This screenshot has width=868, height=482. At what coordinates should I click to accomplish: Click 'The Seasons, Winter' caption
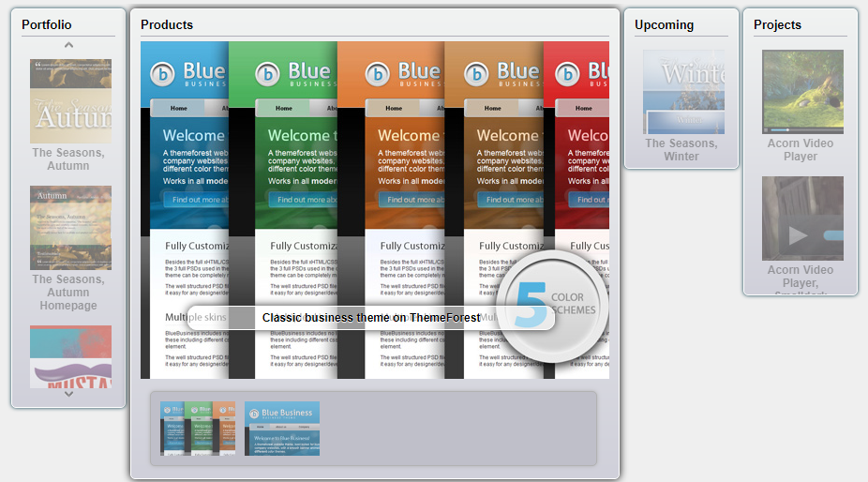(681, 150)
